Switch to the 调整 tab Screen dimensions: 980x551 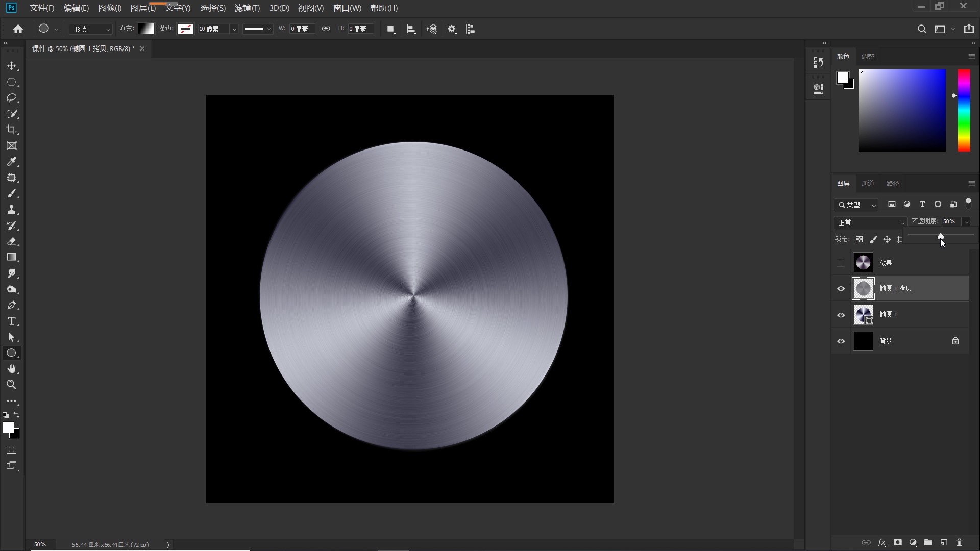tap(868, 56)
